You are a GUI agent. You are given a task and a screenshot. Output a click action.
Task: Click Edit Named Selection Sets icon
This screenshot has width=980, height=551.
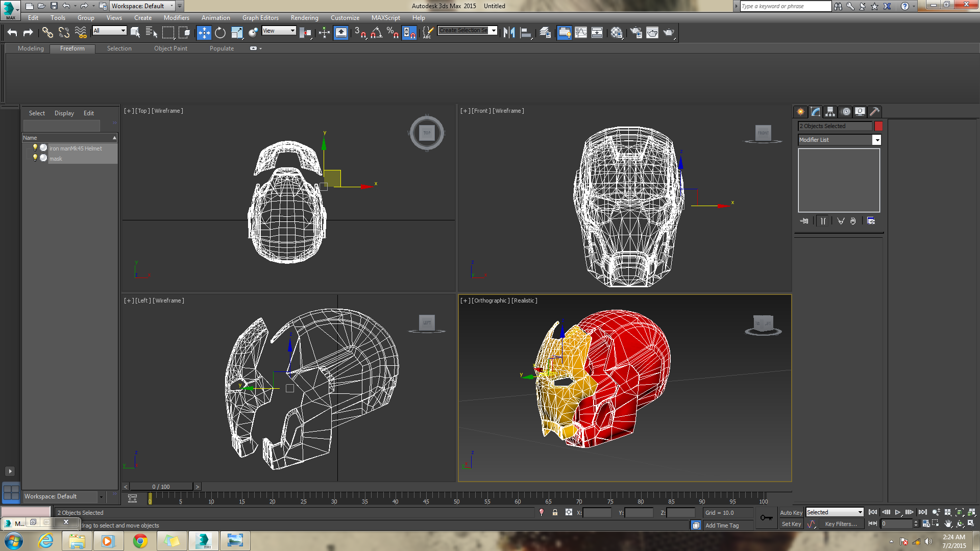point(428,33)
